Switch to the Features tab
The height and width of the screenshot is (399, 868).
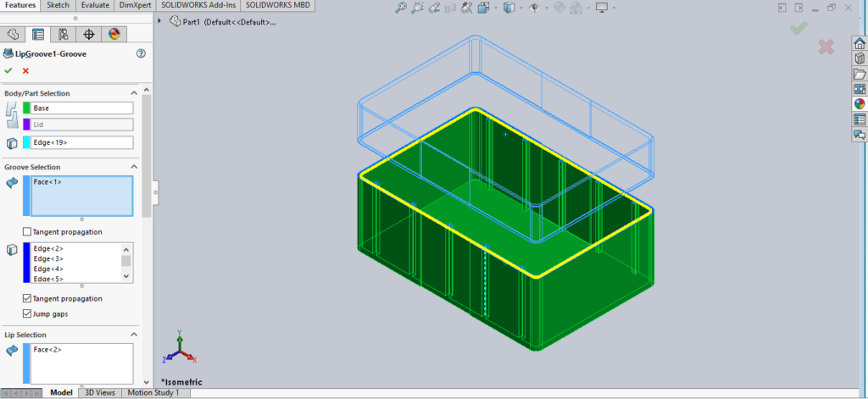tap(20, 6)
